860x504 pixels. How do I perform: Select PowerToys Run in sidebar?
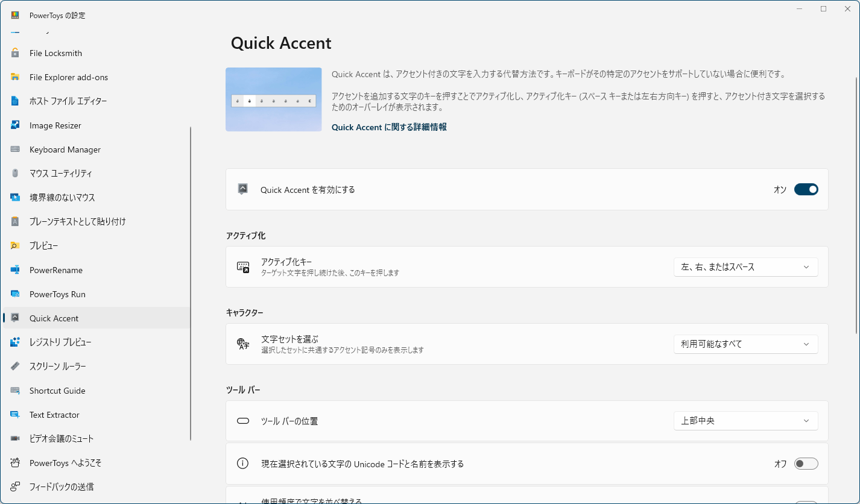tap(96, 294)
